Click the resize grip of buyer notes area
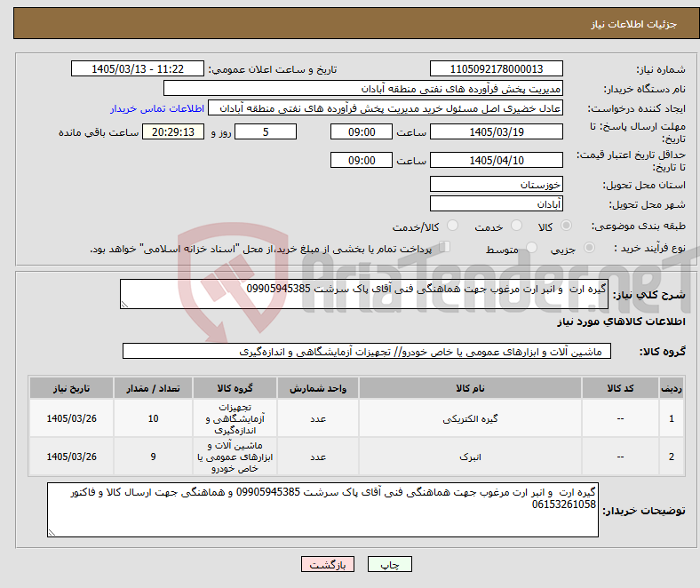This screenshot has height=588, width=700. 52,532
